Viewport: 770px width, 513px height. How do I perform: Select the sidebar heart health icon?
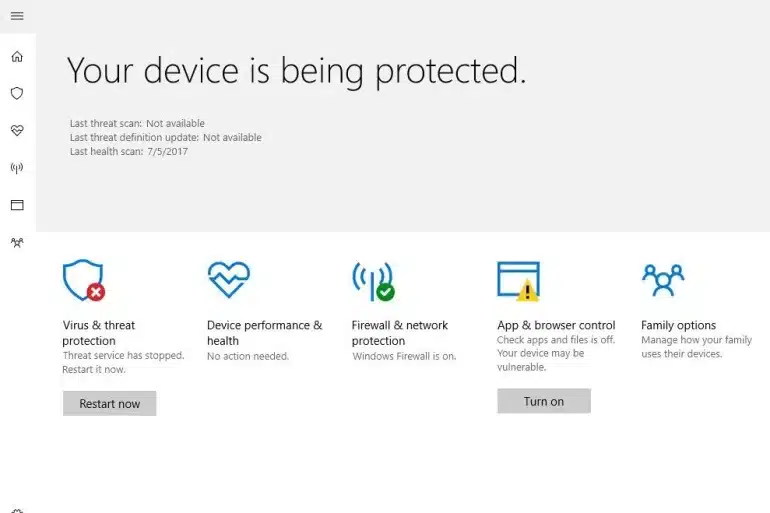17,131
